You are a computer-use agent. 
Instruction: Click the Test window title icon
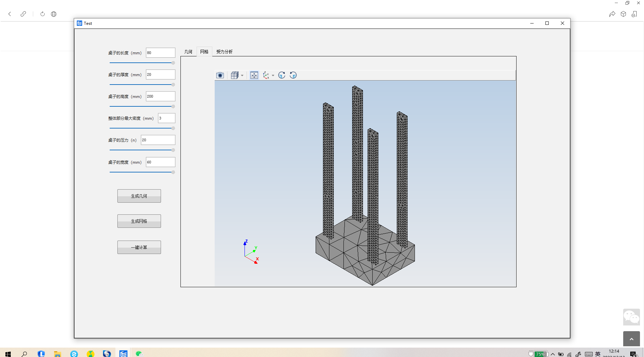[79, 23]
